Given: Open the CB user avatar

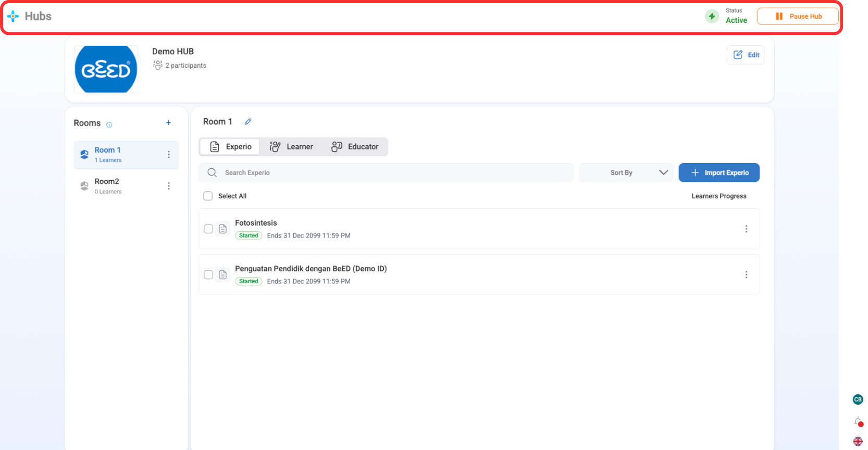Looking at the screenshot, I should tap(858, 399).
